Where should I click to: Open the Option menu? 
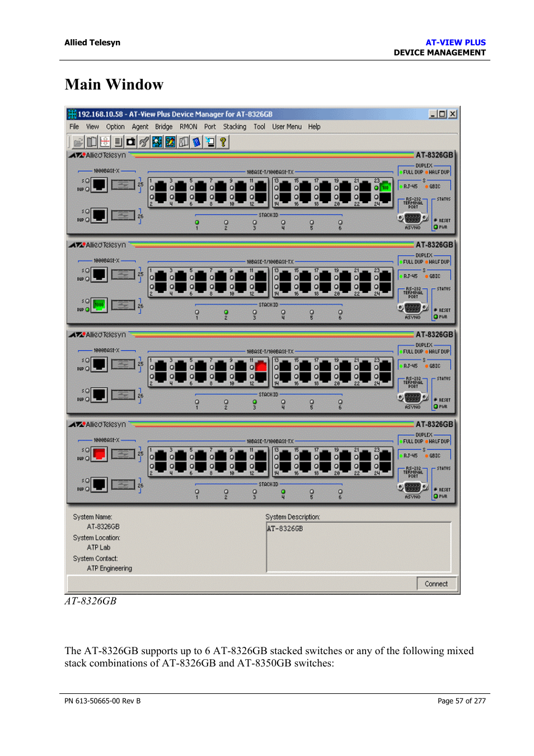pyautogui.click(x=115, y=127)
